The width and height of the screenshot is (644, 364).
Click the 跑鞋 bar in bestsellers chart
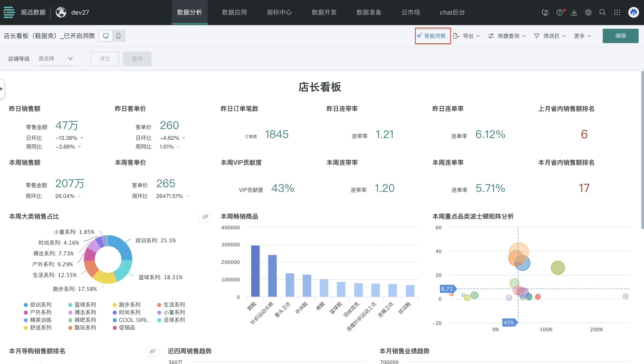tap(255, 271)
